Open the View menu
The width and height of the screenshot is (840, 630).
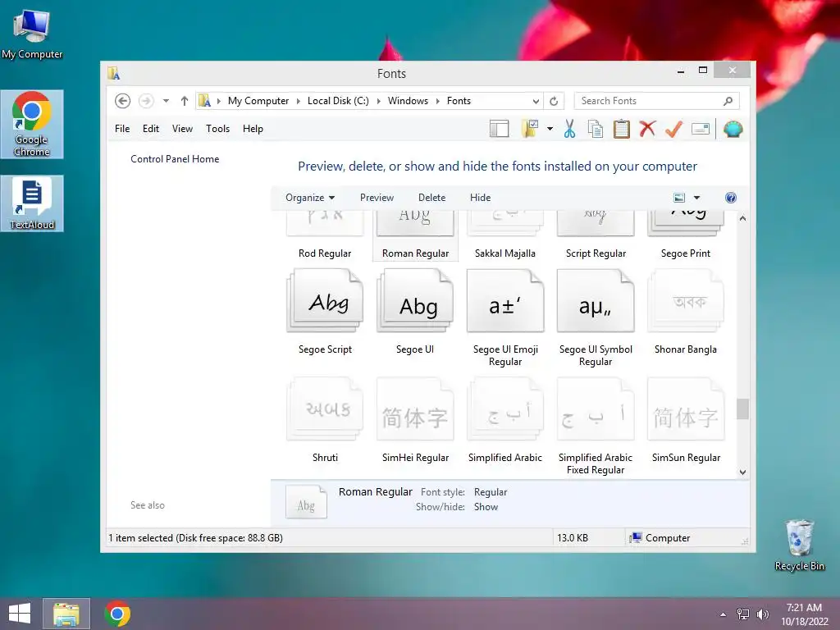pos(182,129)
